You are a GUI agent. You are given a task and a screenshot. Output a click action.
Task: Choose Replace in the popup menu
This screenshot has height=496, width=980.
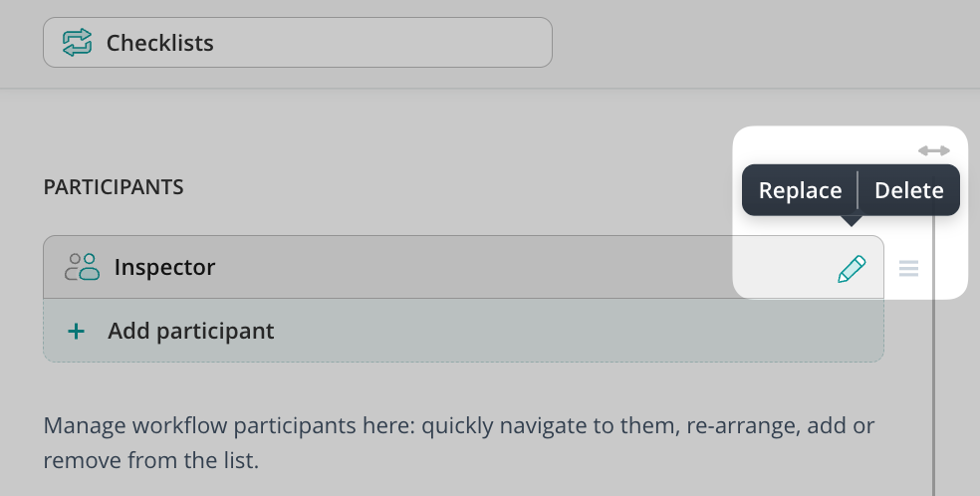800,190
